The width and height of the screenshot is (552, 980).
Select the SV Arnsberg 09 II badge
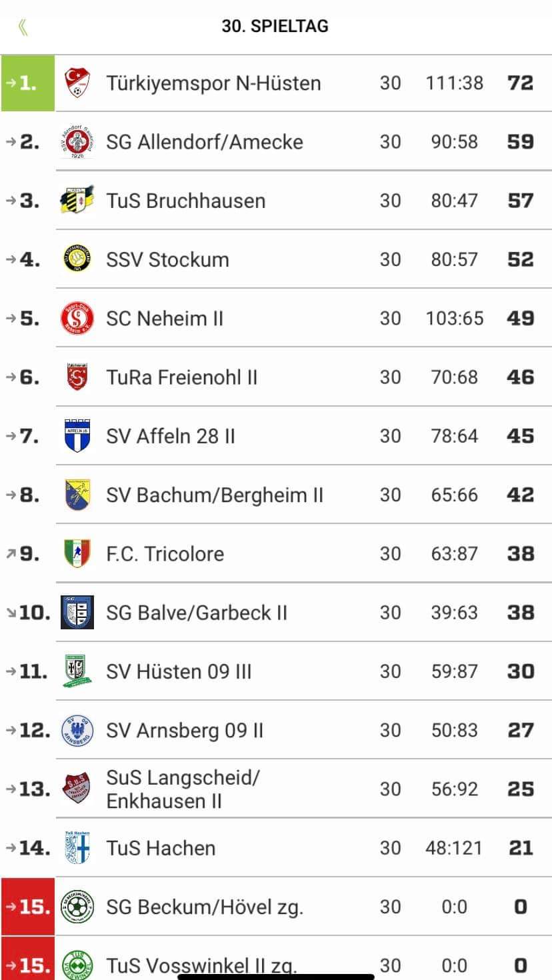pos(77,730)
